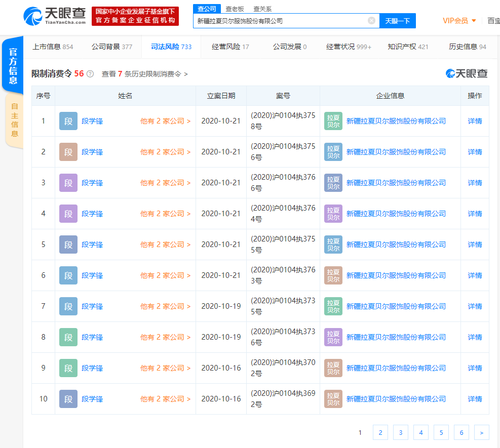Image resolution: width=500 pixels, height=448 pixels.
Task: Expand 他有 2 家公司 in row 9
Action: (x=165, y=369)
